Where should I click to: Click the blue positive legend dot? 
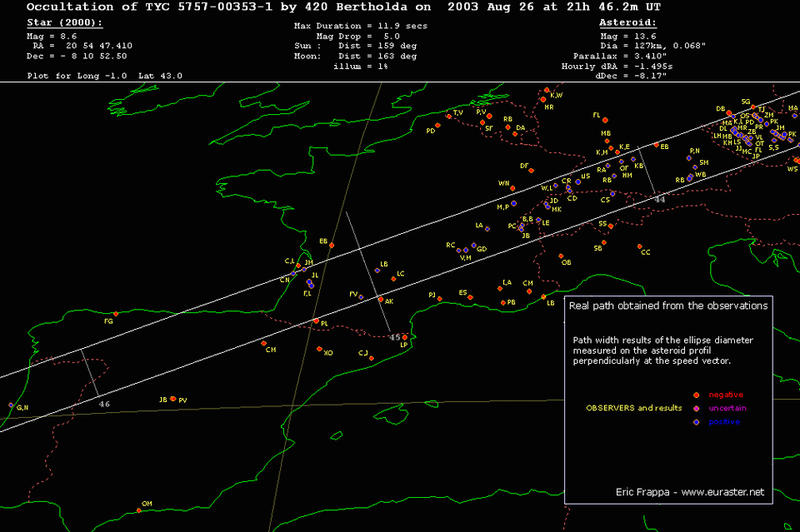695,422
